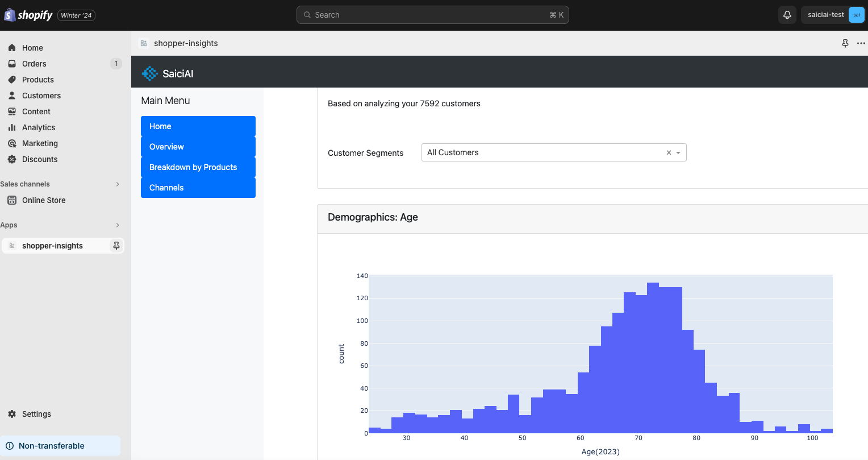Open the saiciai-test account menu
This screenshot has height=460, width=868.
(x=833, y=15)
